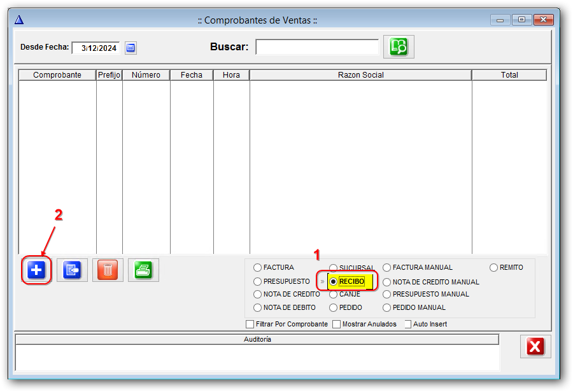Viewport: 573px width, 392px height.
Task: Check the Auto Insert option
Action: (408, 325)
